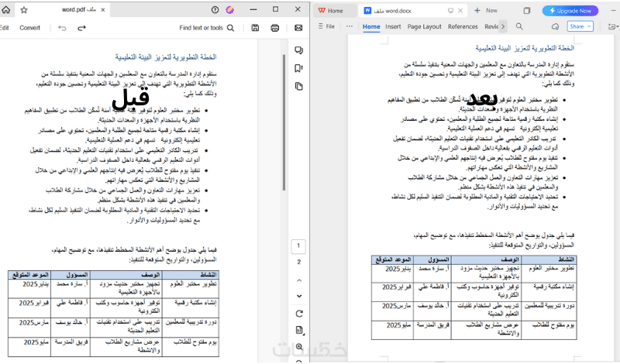Open the bookmarks panel icon

(x=299, y=68)
